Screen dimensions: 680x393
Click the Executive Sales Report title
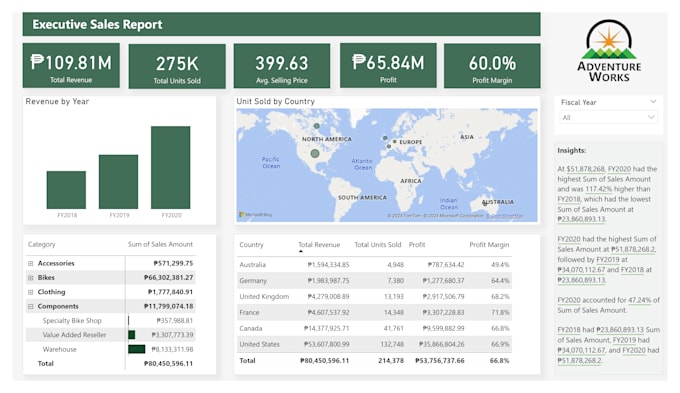pyautogui.click(x=98, y=24)
